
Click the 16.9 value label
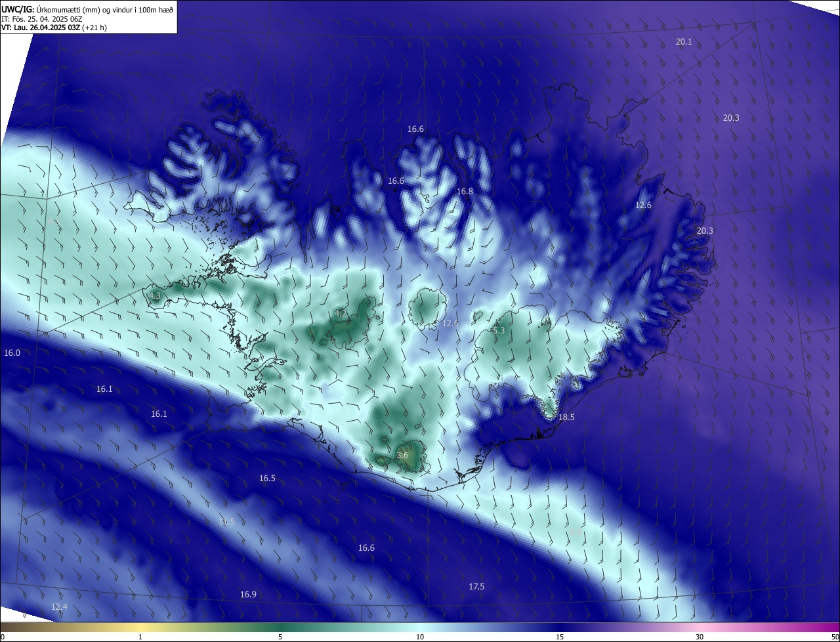pyautogui.click(x=248, y=594)
